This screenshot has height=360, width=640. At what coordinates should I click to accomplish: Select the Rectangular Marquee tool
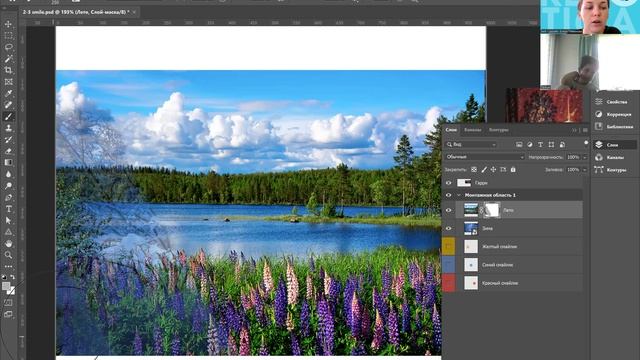8,36
